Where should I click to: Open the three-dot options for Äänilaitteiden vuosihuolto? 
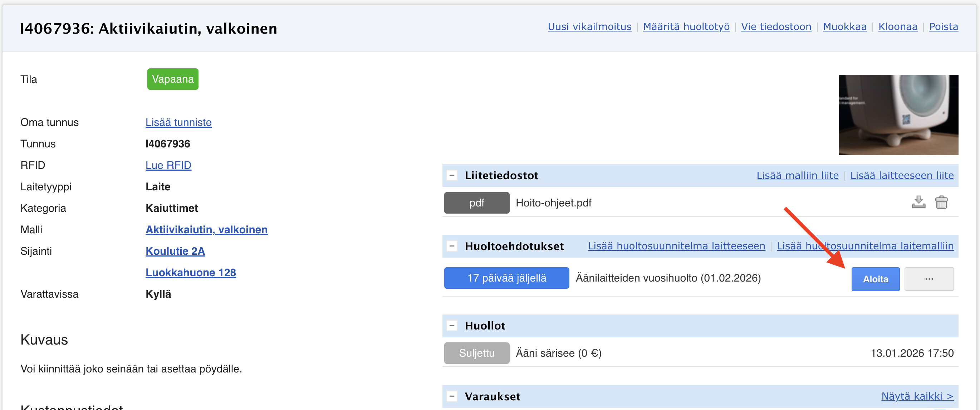928,279
